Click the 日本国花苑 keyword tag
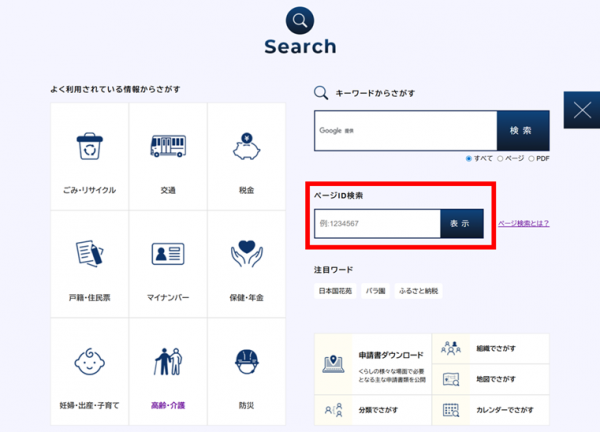 334,291
